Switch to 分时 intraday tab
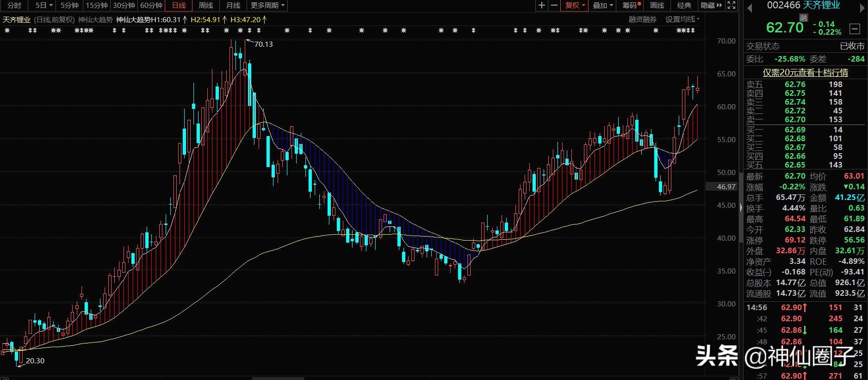Viewport: 868px width, 380px height. point(14,6)
